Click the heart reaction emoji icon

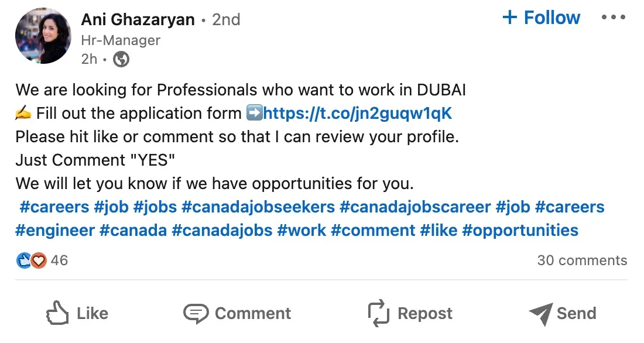38,260
